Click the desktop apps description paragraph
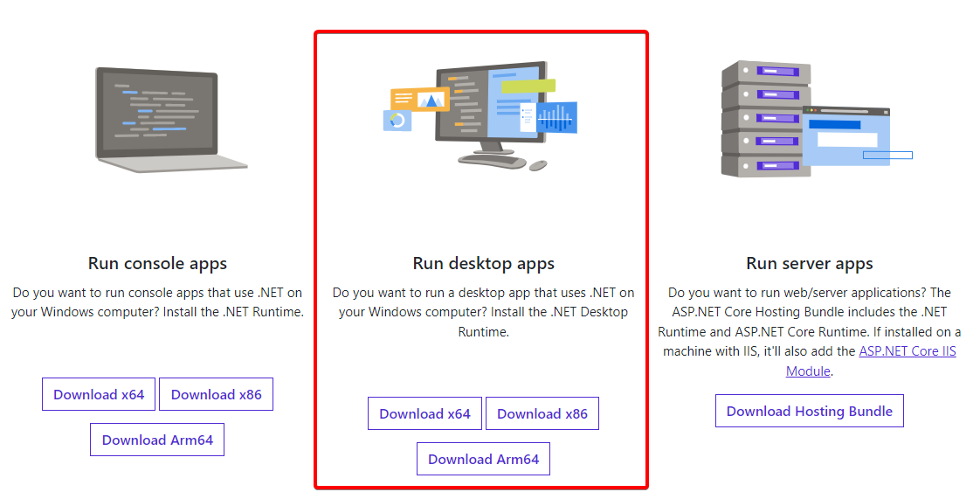The width and height of the screenshot is (980, 499). 483,312
